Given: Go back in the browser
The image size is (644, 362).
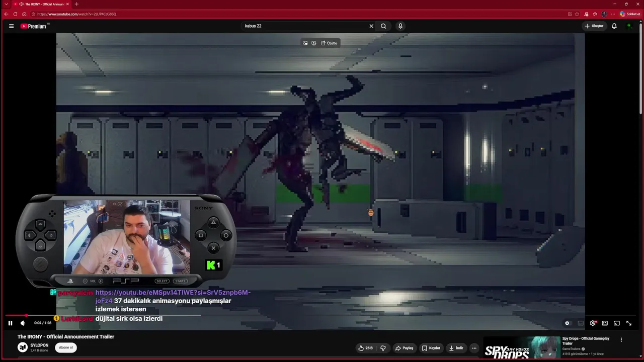Looking at the screenshot, I should [x=6, y=14].
